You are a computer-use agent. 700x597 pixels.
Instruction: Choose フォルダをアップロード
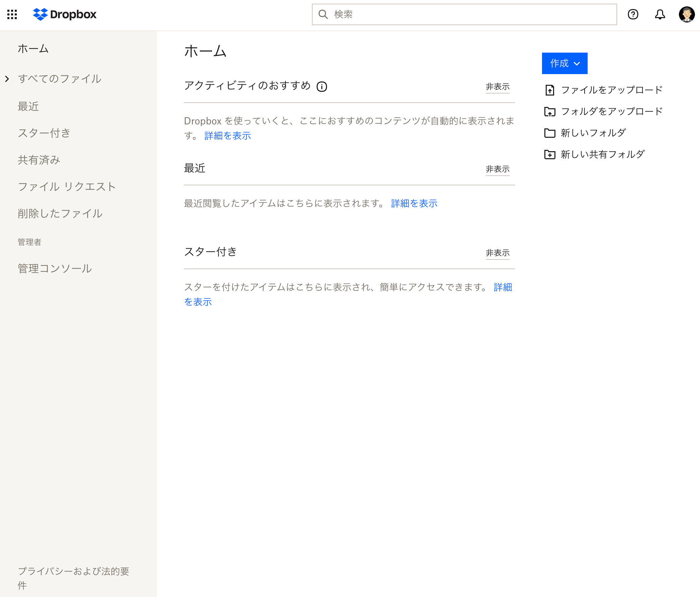click(611, 111)
